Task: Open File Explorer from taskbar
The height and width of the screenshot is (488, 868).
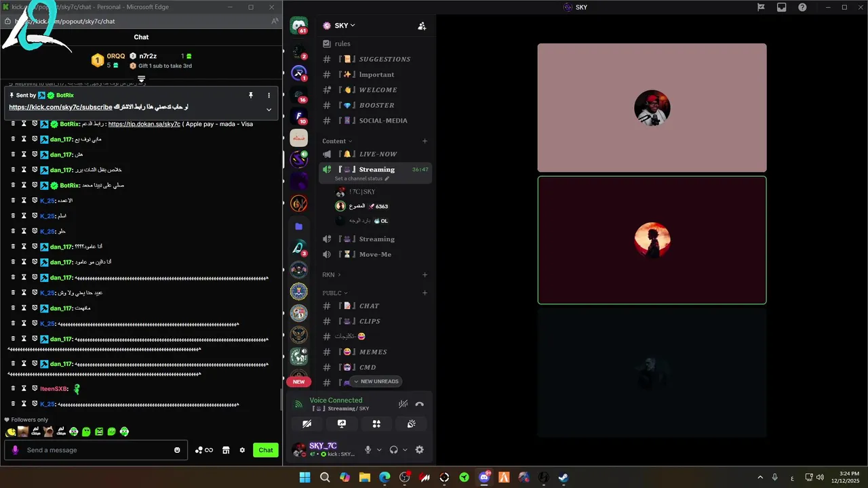Action: point(365,477)
